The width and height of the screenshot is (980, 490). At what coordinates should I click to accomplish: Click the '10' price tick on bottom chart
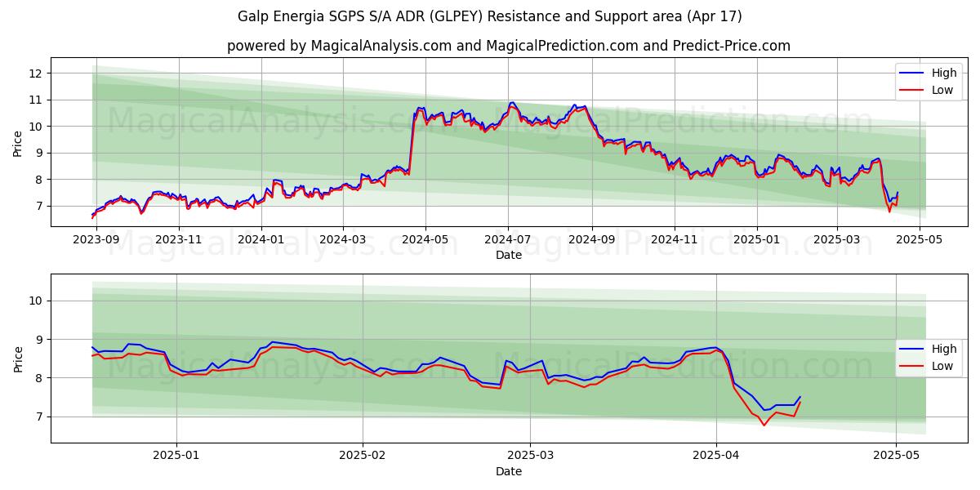[38, 301]
